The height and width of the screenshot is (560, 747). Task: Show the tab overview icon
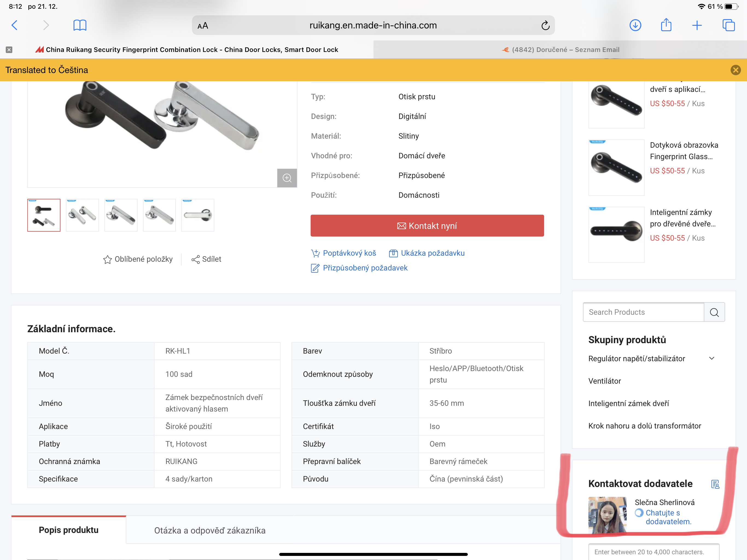[x=728, y=25]
